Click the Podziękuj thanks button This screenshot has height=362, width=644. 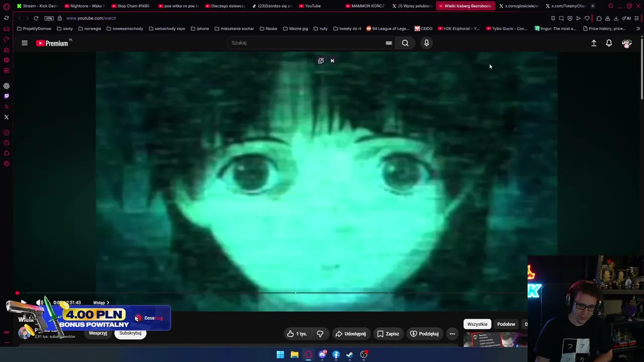pos(425,334)
